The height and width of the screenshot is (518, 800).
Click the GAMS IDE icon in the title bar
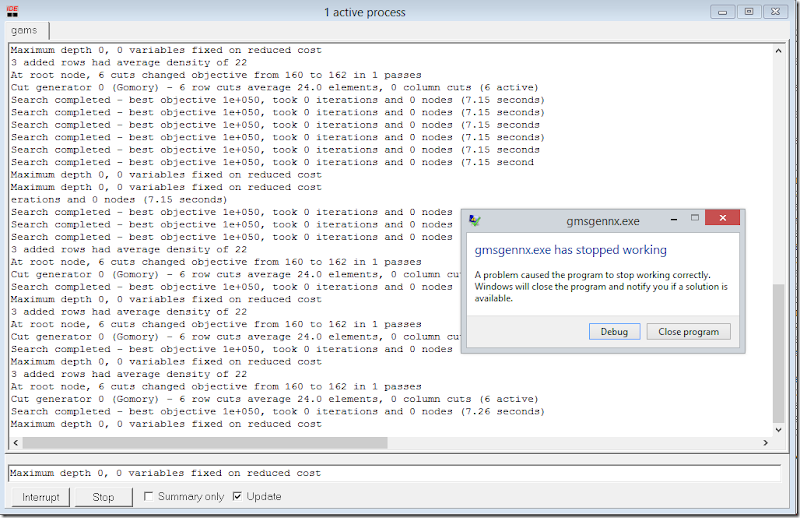tap(12, 11)
